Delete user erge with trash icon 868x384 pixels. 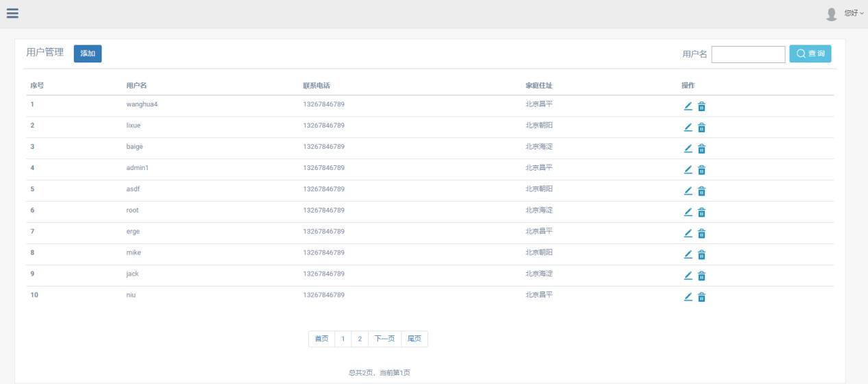702,234
